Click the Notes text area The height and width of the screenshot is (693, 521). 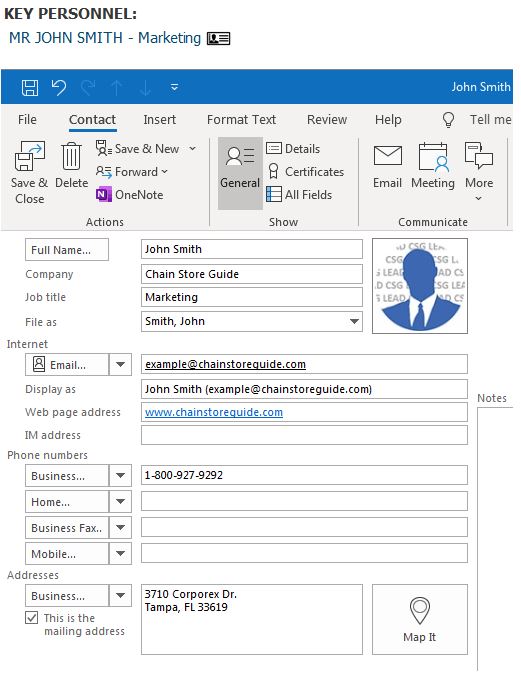coord(495,537)
